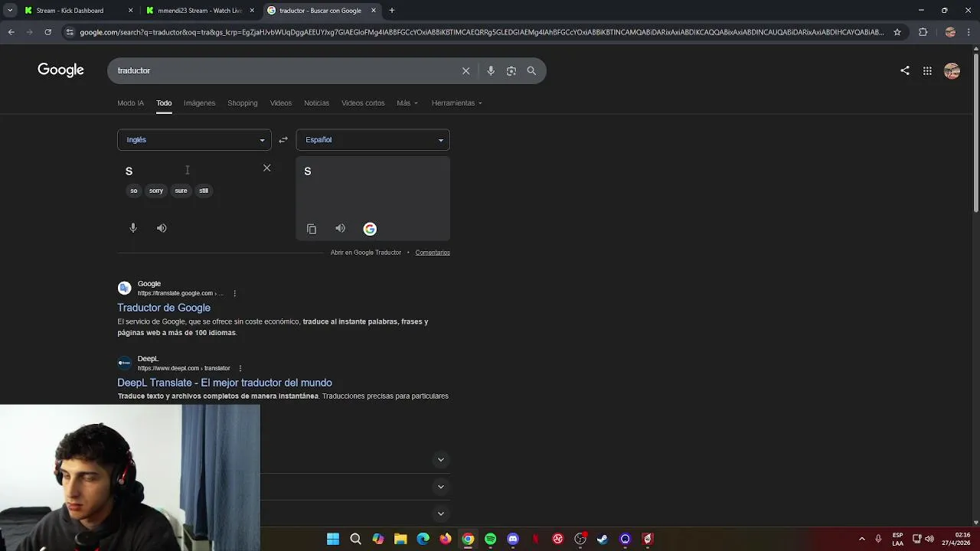Open Abrir en Google Traductor link
Image resolution: width=980 pixels, height=551 pixels.
[x=366, y=253]
